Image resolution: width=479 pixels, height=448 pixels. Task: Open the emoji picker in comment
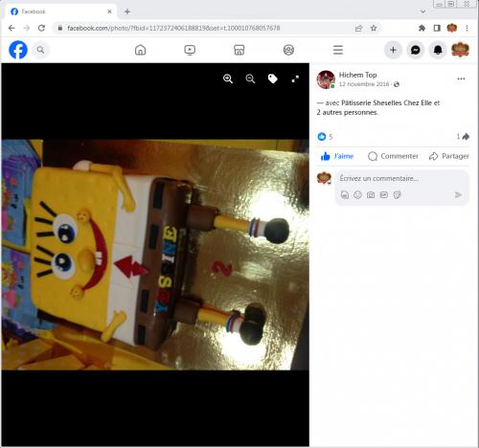pos(357,195)
